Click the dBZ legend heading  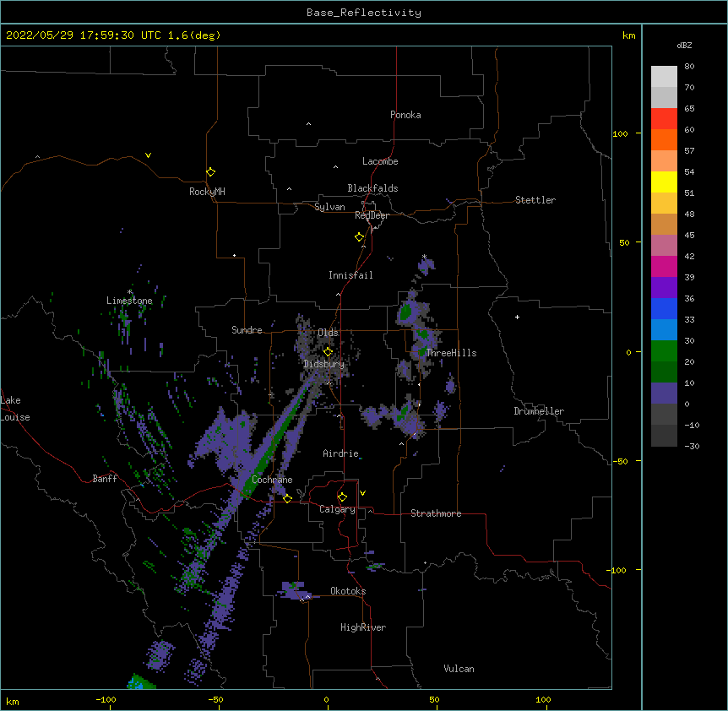click(684, 46)
